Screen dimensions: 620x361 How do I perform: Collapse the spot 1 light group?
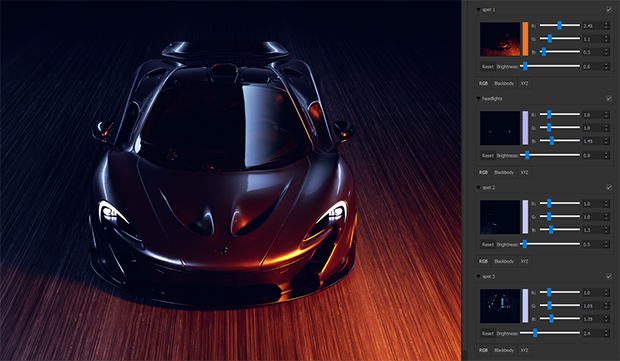(x=478, y=9)
